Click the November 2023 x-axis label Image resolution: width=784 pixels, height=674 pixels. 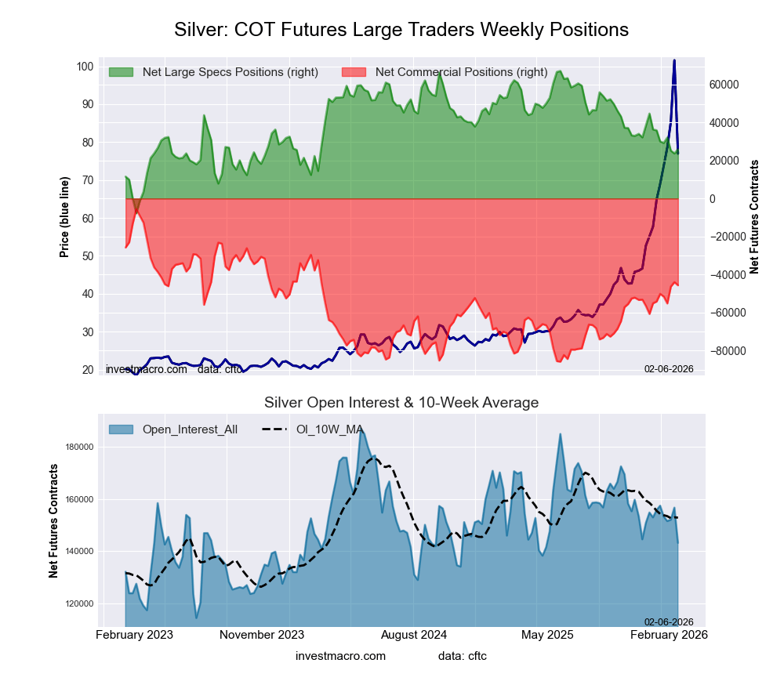pos(262,634)
